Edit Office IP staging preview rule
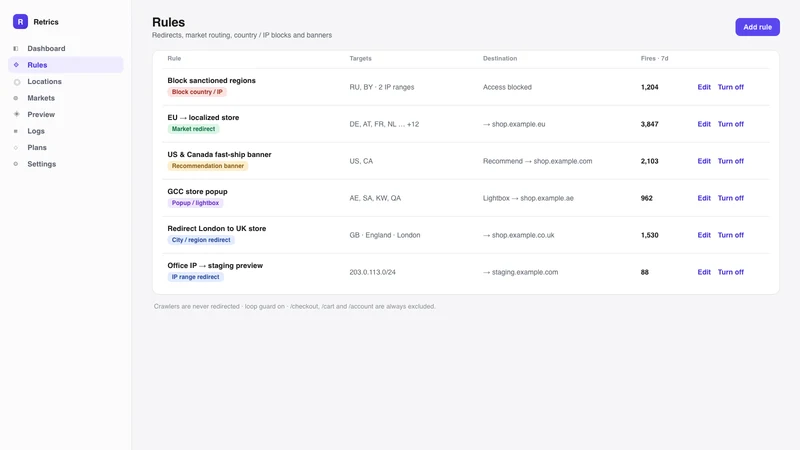This screenshot has width=800, height=450. 704,272
